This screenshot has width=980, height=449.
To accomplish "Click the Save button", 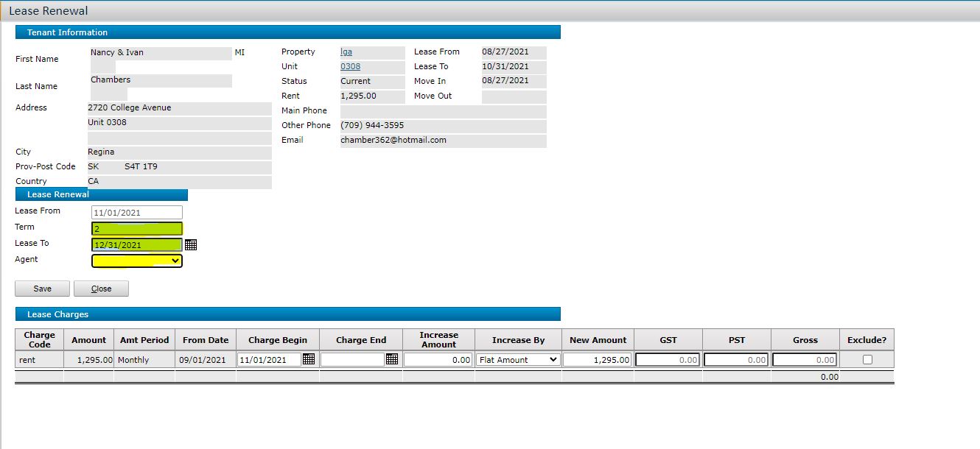I will point(42,289).
